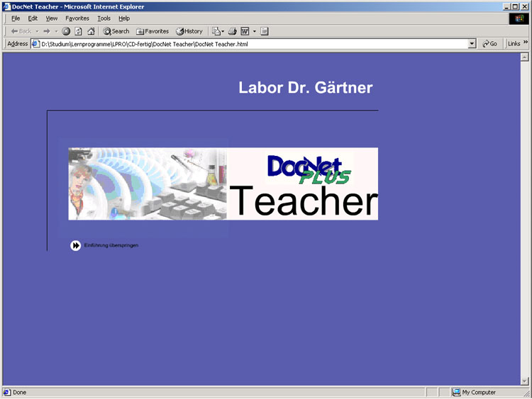Click inside the Address text field
The image size is (532, 399).
[248, 44]
